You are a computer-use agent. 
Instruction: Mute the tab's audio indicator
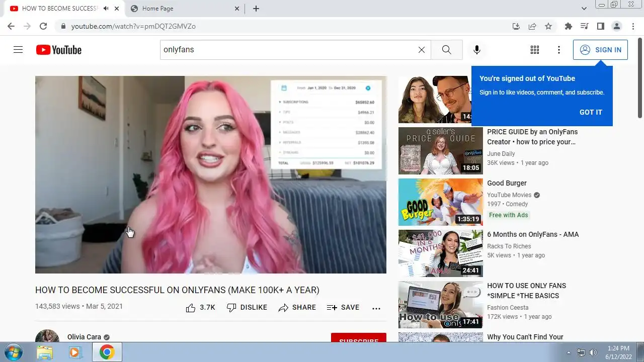tap(106, 9)
